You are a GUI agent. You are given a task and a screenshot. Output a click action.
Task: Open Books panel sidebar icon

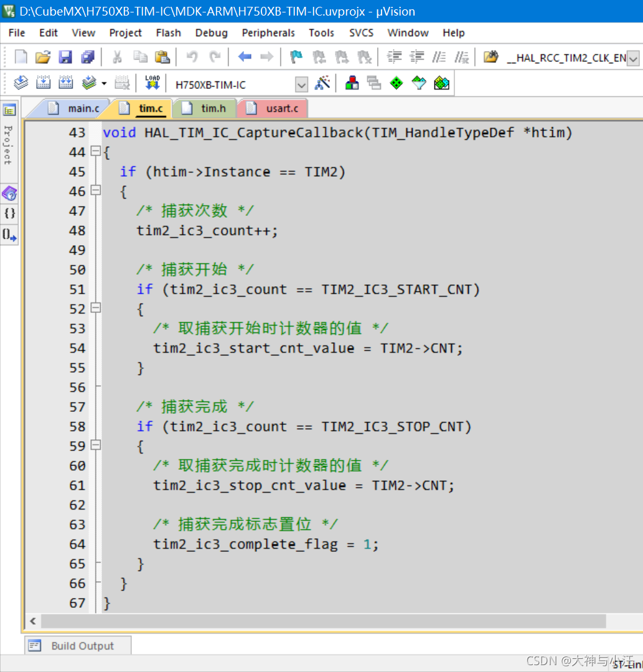coord(9,194)
